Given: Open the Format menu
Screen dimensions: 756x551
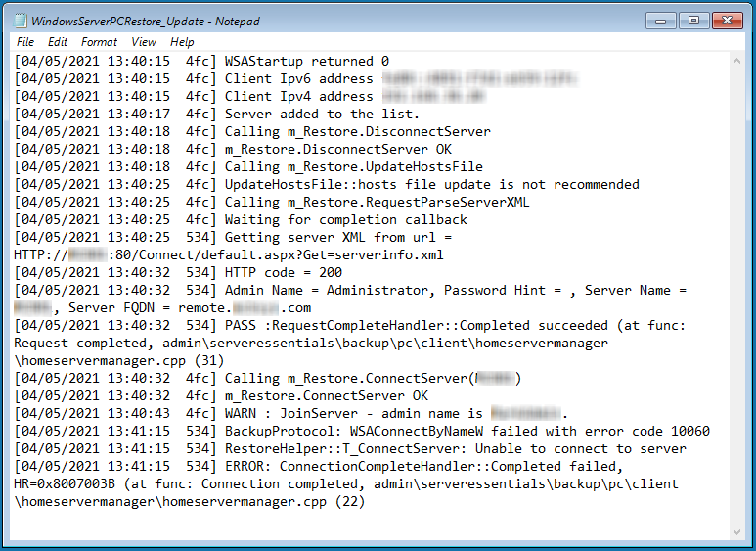Looking at the screenshot, I should (99, 42).
